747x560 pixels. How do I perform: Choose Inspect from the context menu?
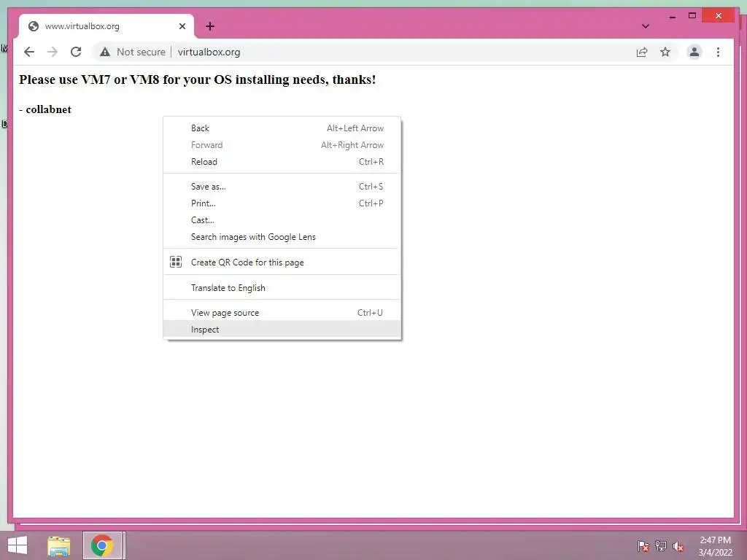click(x=282, y=329)
